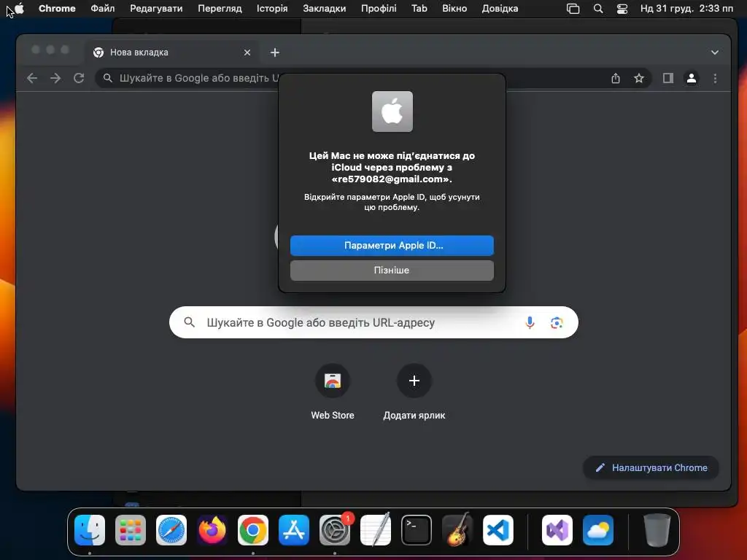The width and height of the screenshot is (747, 560).
Task: Open the Перегляд menu
Action: 220,8
